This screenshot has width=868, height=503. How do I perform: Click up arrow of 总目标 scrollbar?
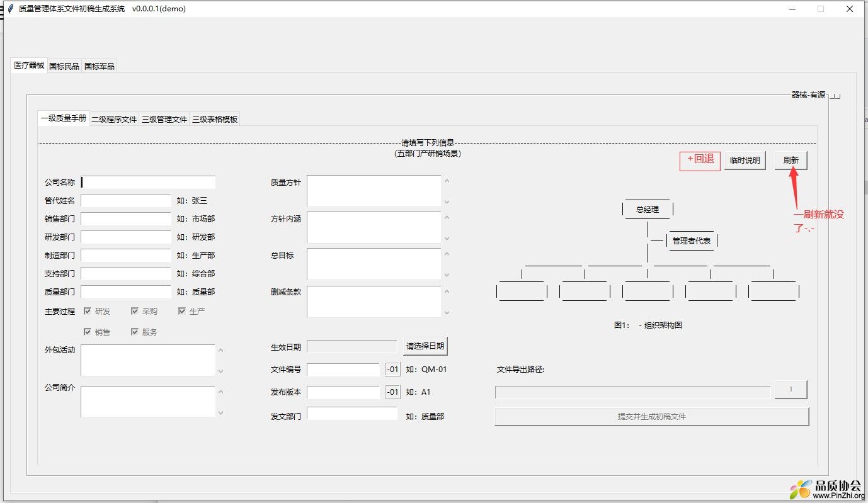point(447,254)
